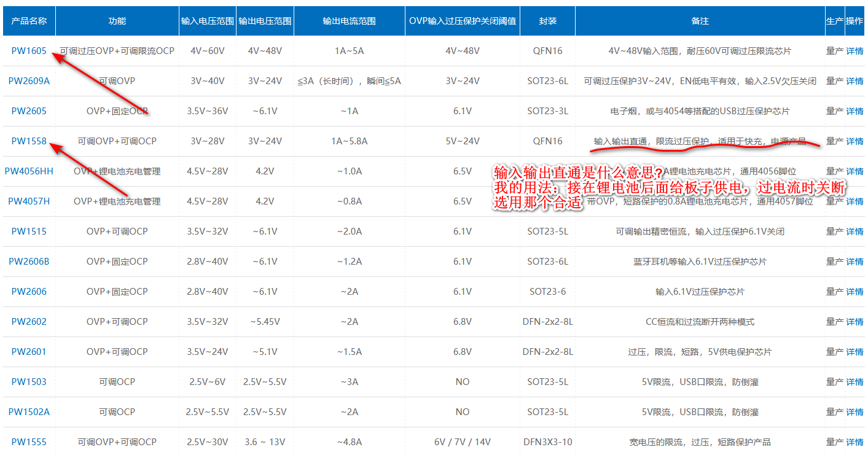The height and width of the screenshot is (455, 868).
Task: Open the PW1515 product link
Action: pyautogui.click(x=29, y=231)
